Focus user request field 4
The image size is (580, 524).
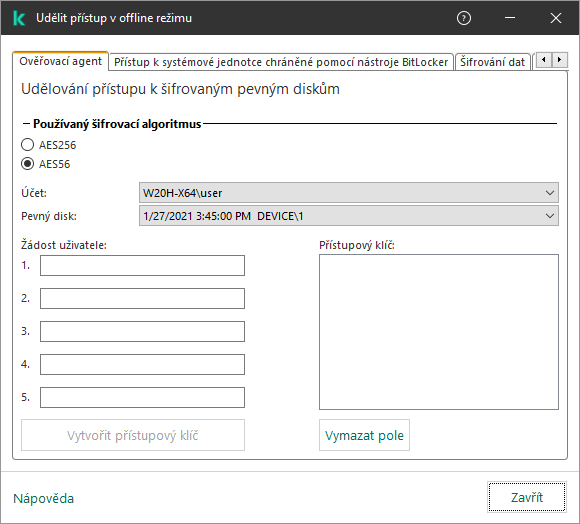pyautogui.click(x=142, y=365)
